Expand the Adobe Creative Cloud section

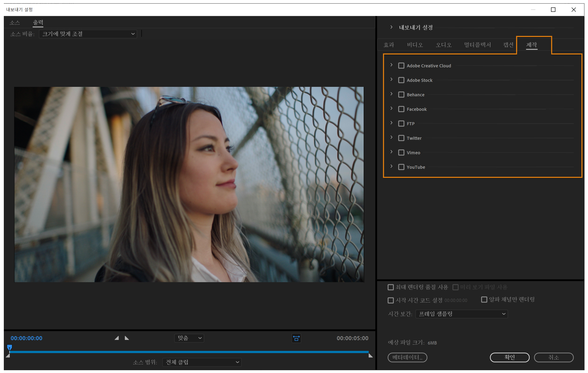391,65
